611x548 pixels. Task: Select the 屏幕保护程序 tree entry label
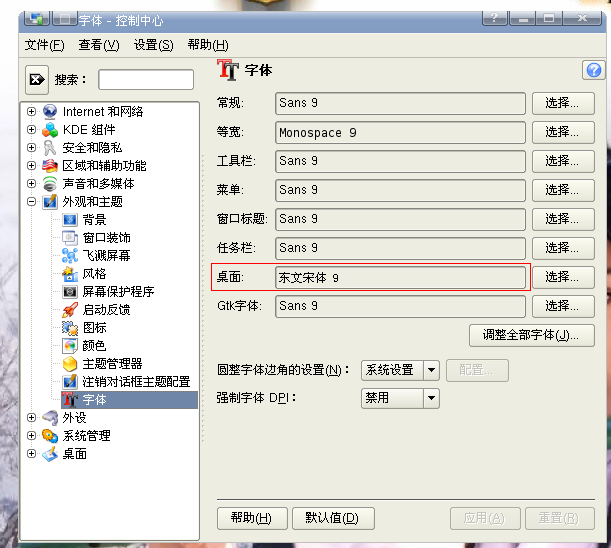pyautogui.click(x=118, y=292)
